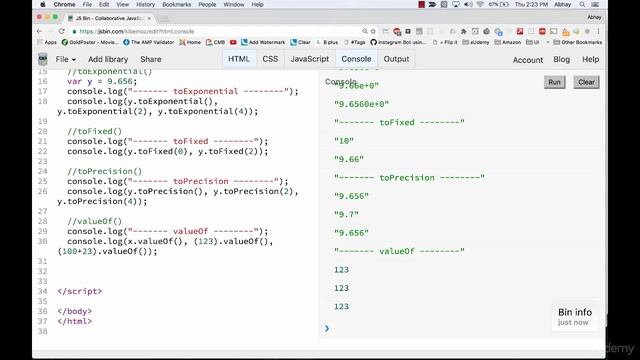The height and width of the screenshot is (360, 640).
Task: Open the File dropdown menu
Action: [65, 59]
